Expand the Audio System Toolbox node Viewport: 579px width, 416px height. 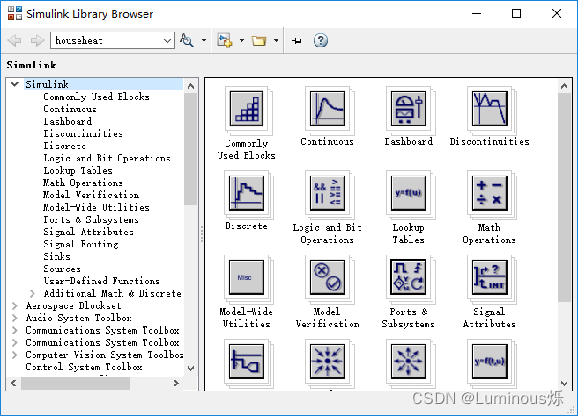tap(15, 318)
